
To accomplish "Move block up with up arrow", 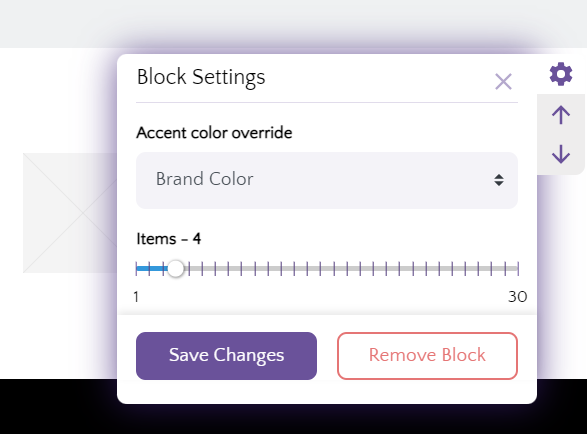I will point(561,115).
